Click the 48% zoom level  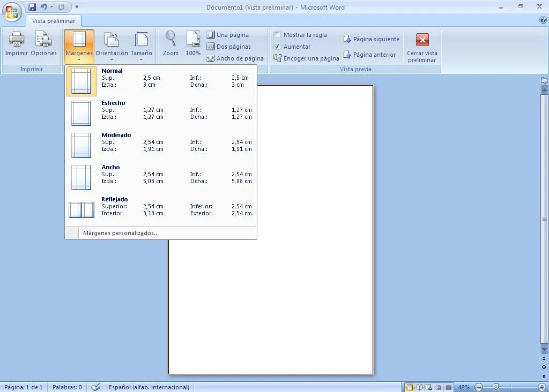(x=464, y=387)
